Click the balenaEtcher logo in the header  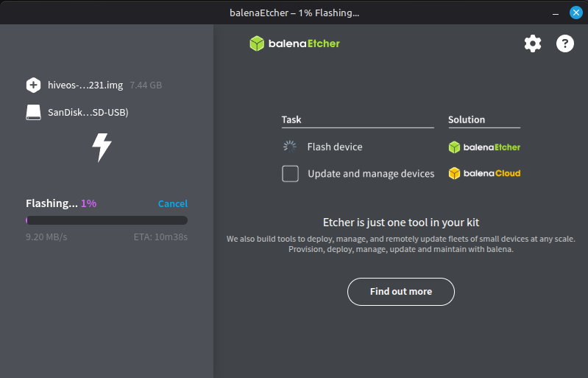(x=295, y=43)
